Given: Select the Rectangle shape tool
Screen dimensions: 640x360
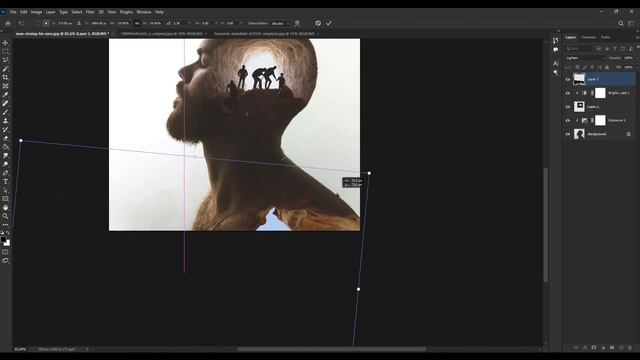Looking at the screenshot, I should point(5,199).
